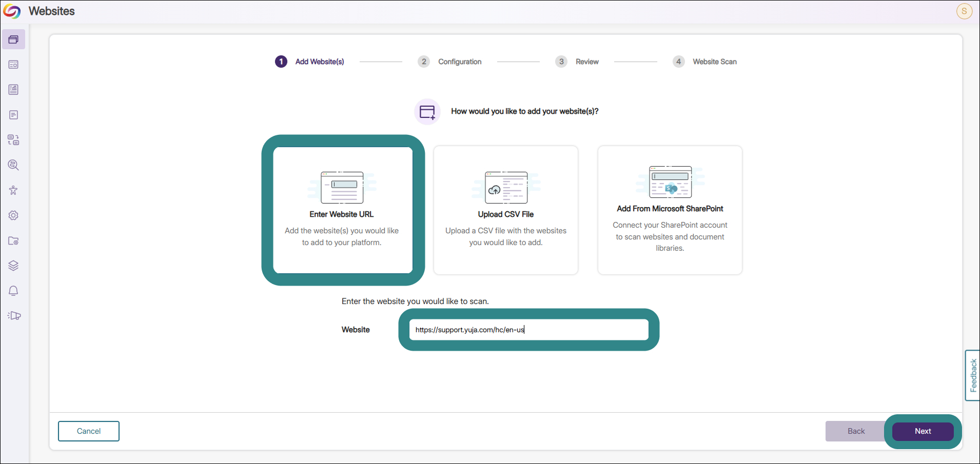Open the reports chart icon in sidebar
Viewport: 980px width, 464px height.
[x=13, y=90]
